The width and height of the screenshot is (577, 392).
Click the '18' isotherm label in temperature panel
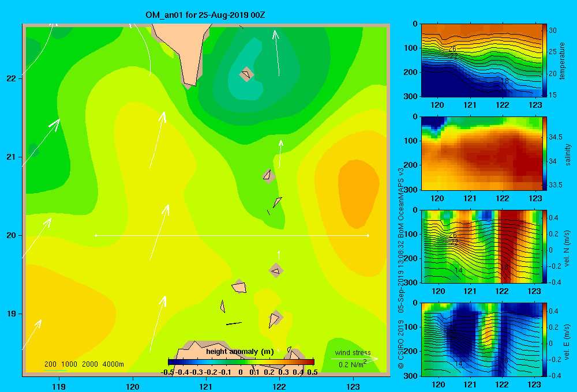tap(504, 81)
